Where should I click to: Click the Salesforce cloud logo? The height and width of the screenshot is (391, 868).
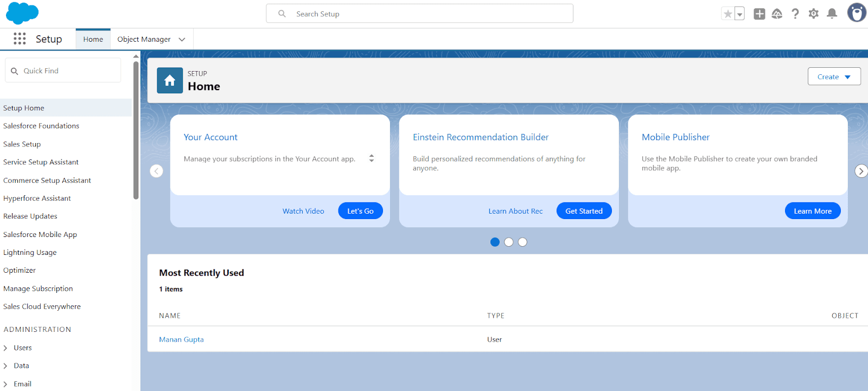22,13
